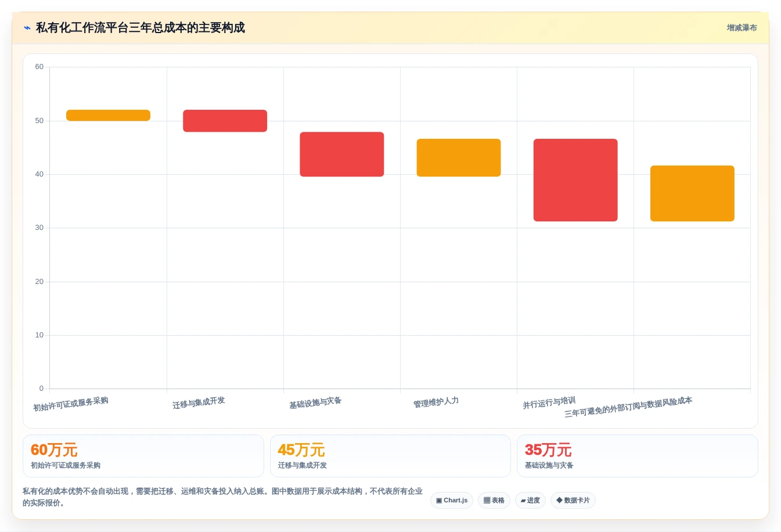Image resolution: width=781 pixels, height=532 pixels.
Task: Click x-axis label 初始许可证或服务采购
Action: click(71, 404)
